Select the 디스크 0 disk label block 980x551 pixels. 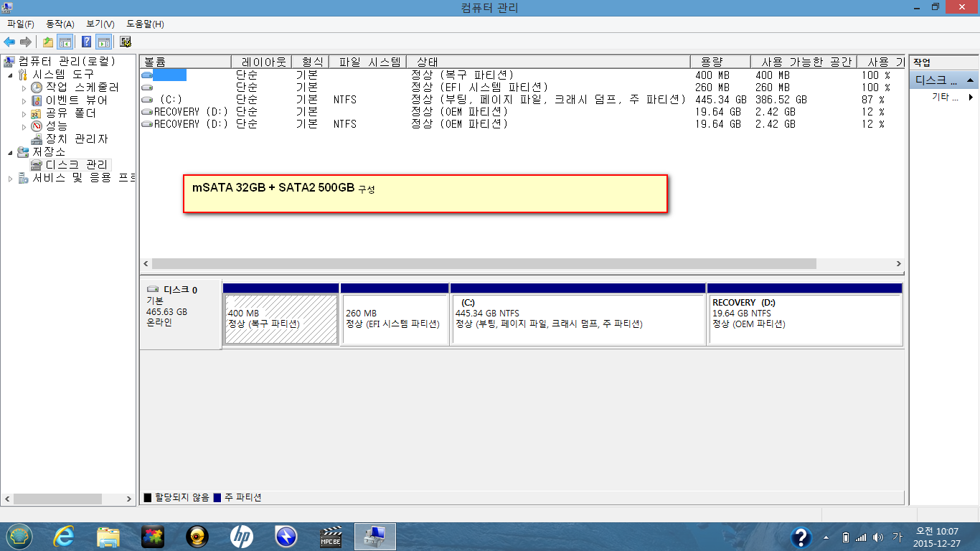tap(181, 315)
